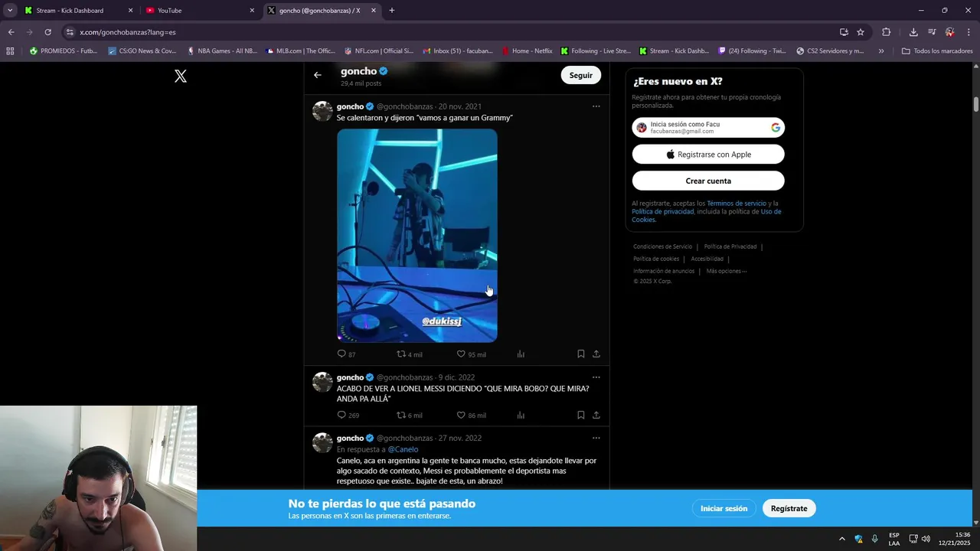View analytics of the Messi post

tap(521, 415)
